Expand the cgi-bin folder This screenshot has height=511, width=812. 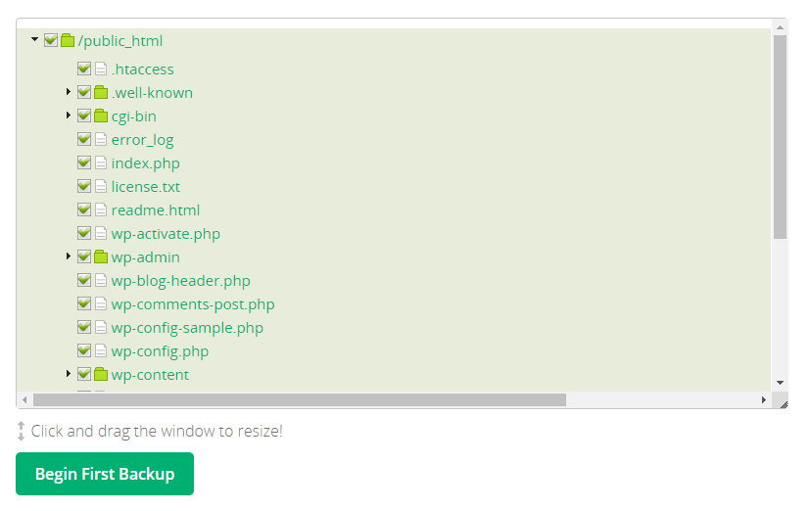pyautogui.click(x=69, y=116)
